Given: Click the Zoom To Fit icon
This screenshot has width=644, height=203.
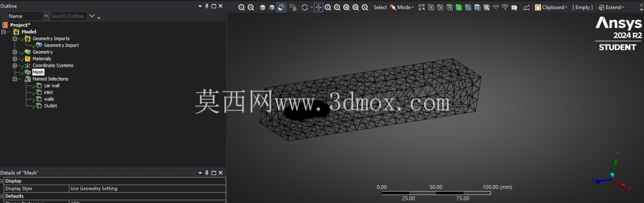Looking at the screenshot, I should pos(346,8).
